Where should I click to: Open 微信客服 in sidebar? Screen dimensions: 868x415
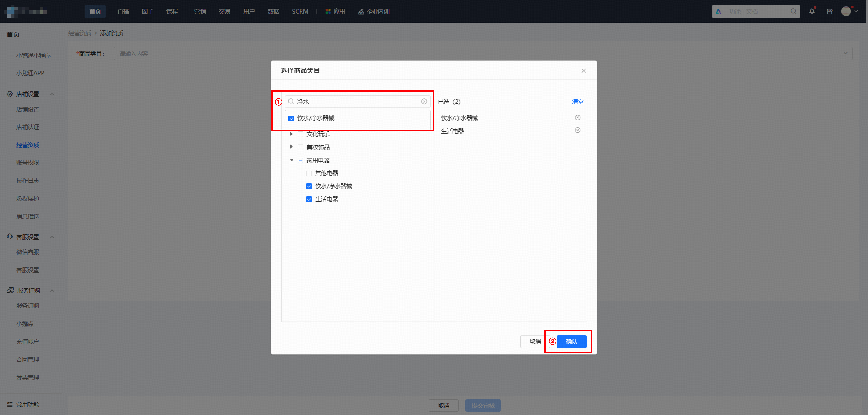pos(28,252)
